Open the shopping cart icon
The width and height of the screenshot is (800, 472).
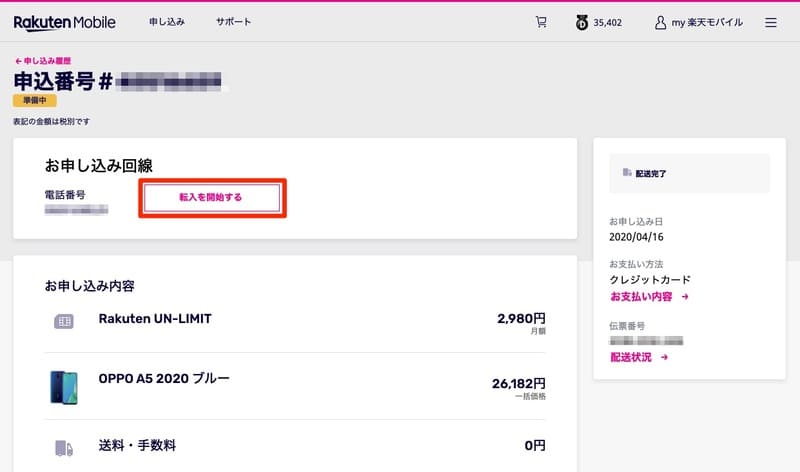[x=541, y=22]
